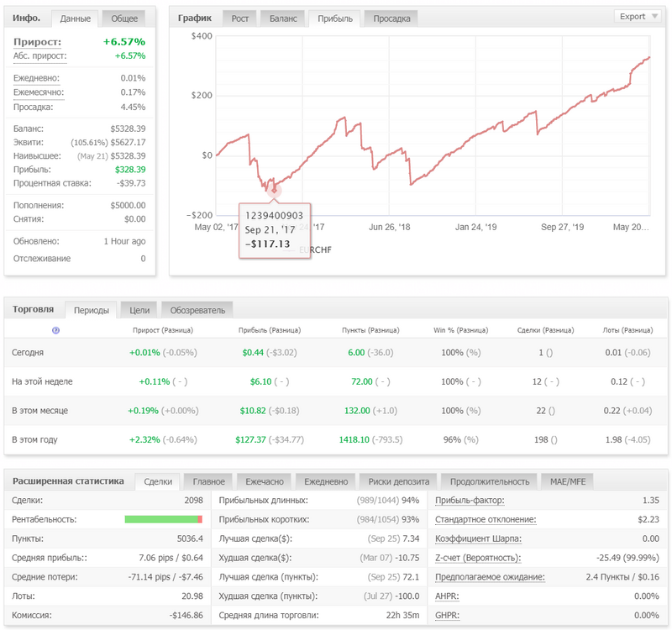Open the Ежечасно statistics tab
Image resolution: width=672 pixels, height=630 pixels.
[x=265, y=481]
